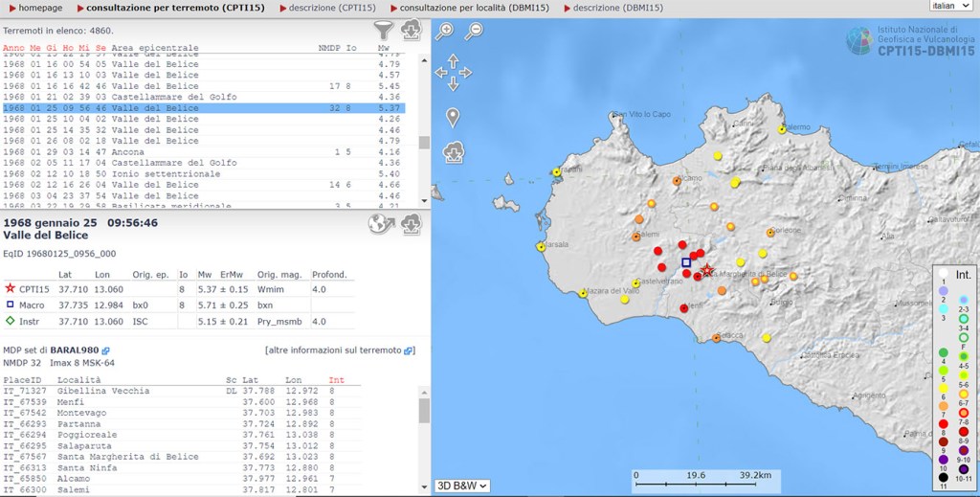
Task: Open the language dropdown set to italian
Action: pyautogui.click(x=951, y=6)
